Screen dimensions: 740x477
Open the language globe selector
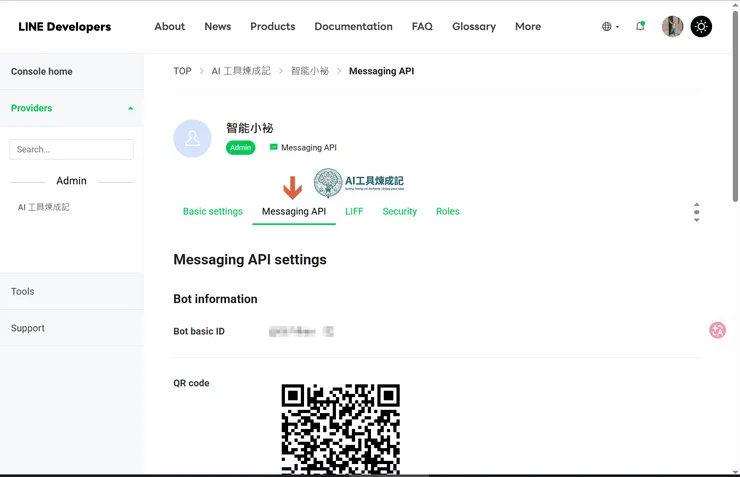[x=610, y=26]
